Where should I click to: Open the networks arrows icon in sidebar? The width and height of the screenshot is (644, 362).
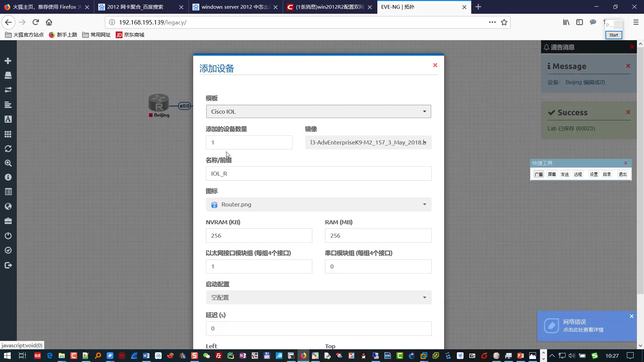point(8,90)
